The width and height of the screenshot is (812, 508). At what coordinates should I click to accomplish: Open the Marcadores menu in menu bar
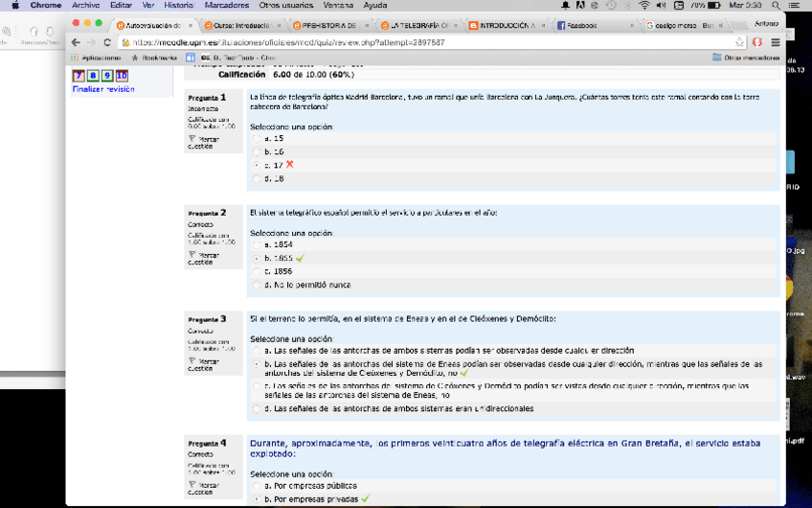click(x=226, y=6)
